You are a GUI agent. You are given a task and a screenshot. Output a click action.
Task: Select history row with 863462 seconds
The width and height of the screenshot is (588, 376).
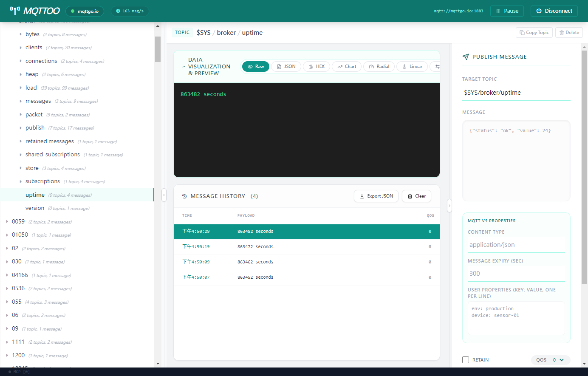[x=307, y=262]
